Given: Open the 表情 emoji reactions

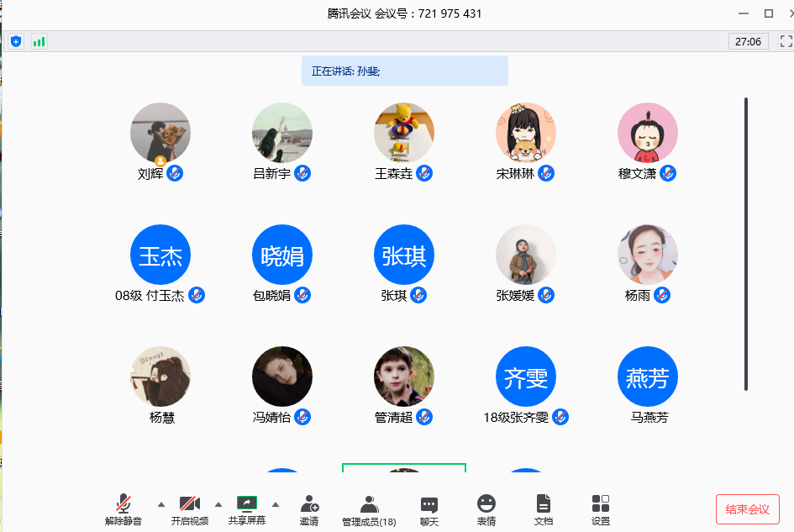Looking at the screenshot, I should point(486,509).
